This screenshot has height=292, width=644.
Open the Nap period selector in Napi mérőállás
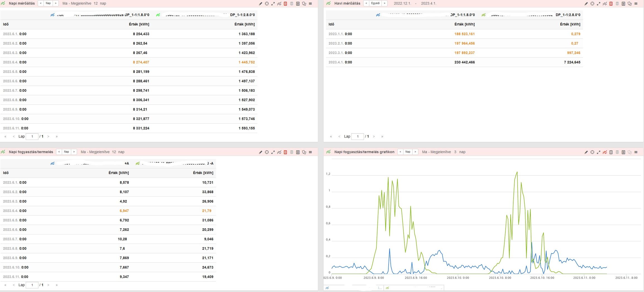click(48, 3)
